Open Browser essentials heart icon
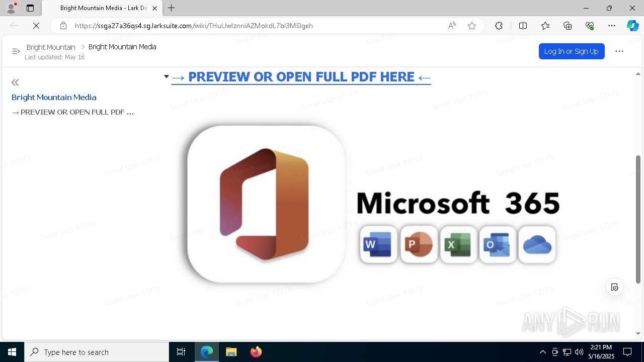Image resolution: width=644 pixels, height=362 pixels. click(590, 26)
